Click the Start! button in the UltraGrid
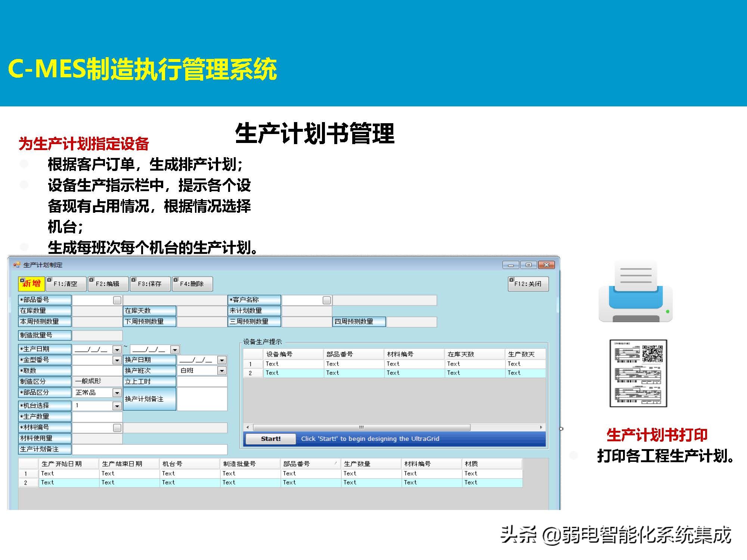This screenshot has height=560, width=747. click(270, 439)
